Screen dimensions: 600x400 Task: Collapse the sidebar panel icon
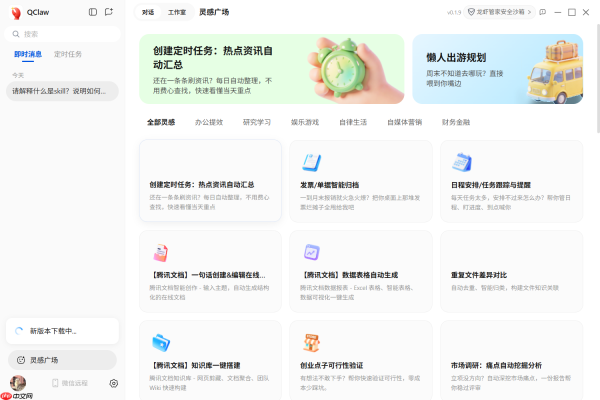(x=93, y=12)
